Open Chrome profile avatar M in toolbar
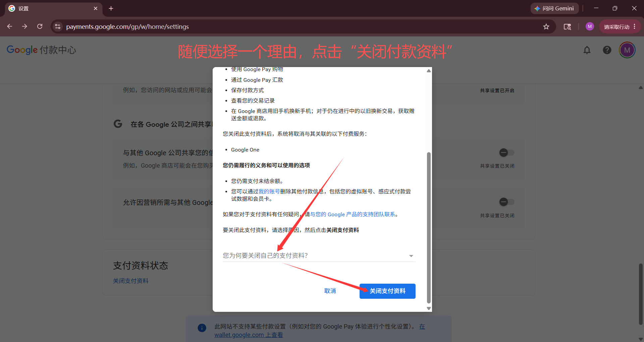 [x=590, y=26]
